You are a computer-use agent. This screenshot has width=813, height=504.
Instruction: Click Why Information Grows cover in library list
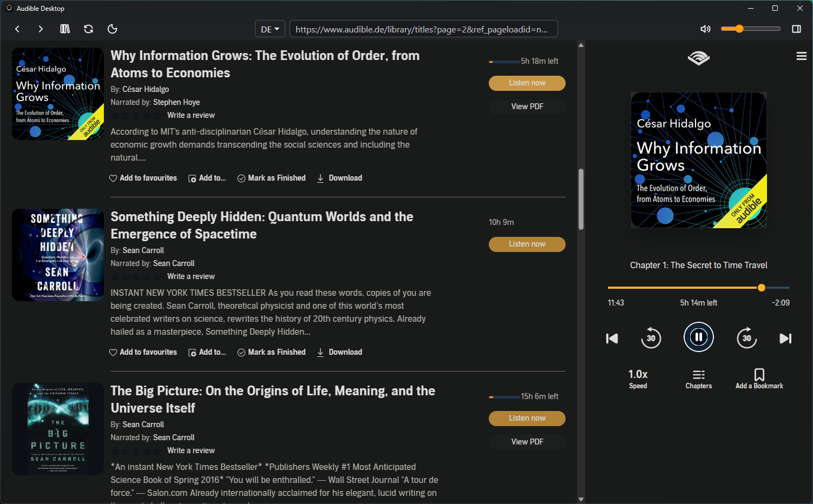pos(58,94)
